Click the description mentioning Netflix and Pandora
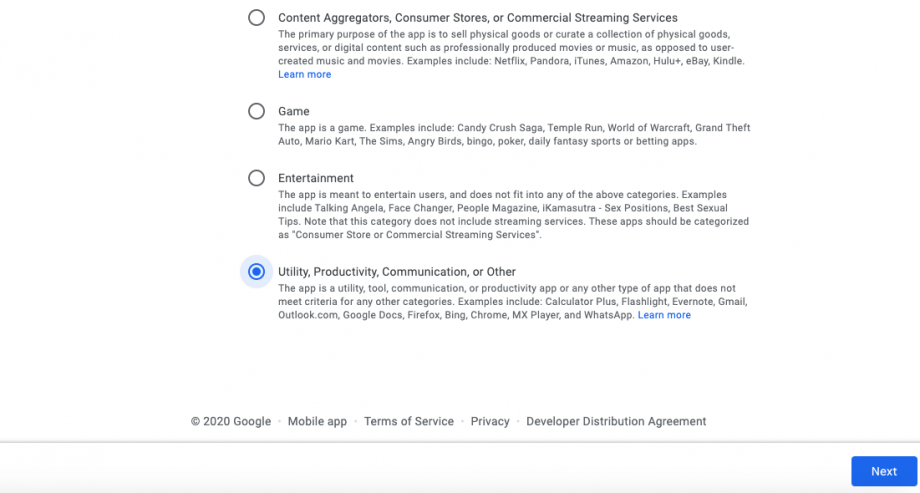 coord(511,47)
